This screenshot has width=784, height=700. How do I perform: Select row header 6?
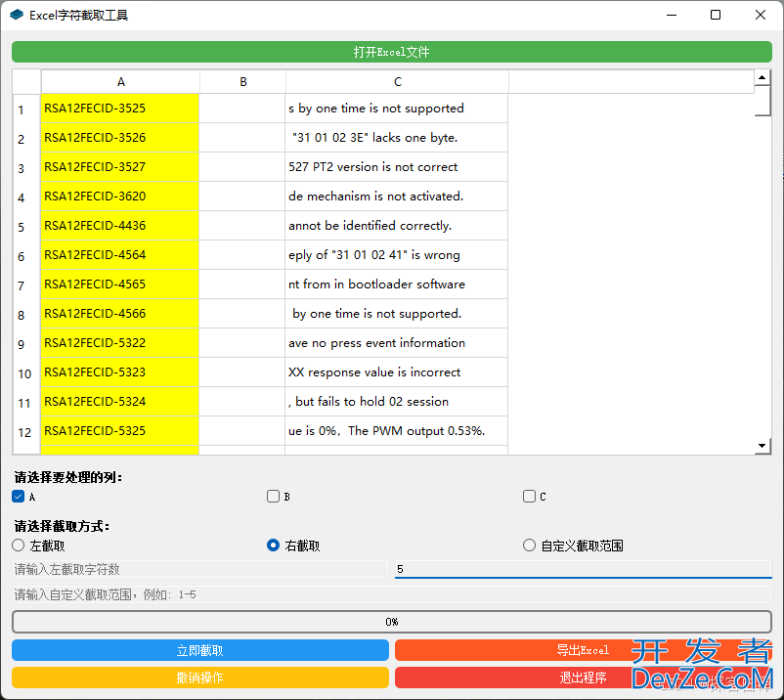[26, 255]
